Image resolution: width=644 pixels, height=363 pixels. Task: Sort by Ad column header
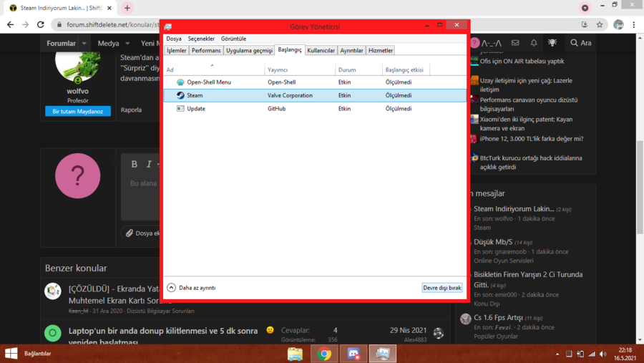pyautogui.click(x=214, y=69)
